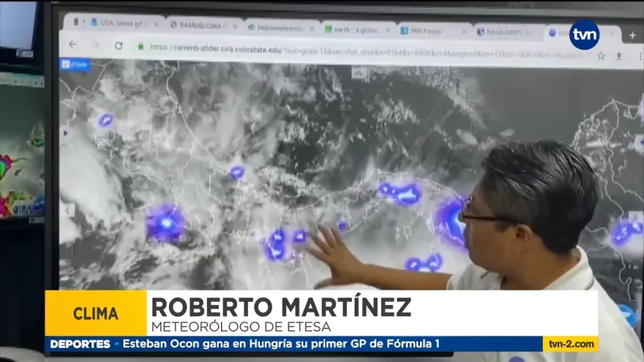View site info via the green padlock
644x362 pixels.
141,46
